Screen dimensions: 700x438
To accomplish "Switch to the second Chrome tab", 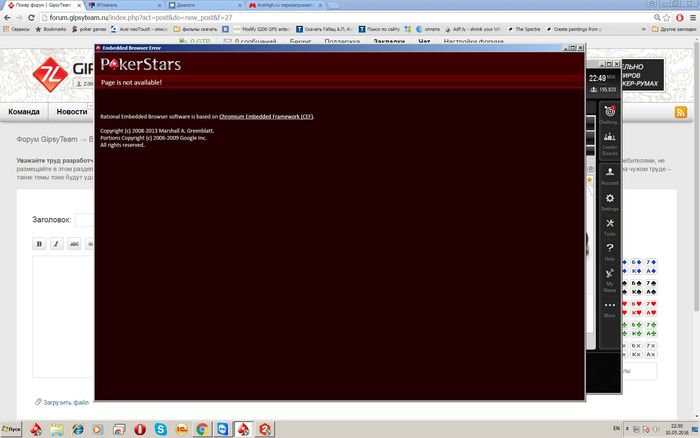I will [x=124, y=5].
